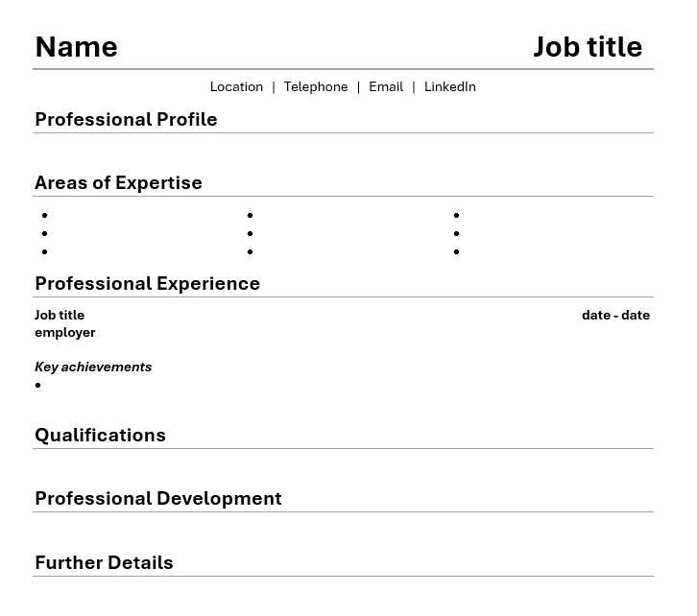Select the Telephone contact field
Image resolution: width=697 pixels, height=616 pixels.
pyautogui.click(x=316, y=86)
